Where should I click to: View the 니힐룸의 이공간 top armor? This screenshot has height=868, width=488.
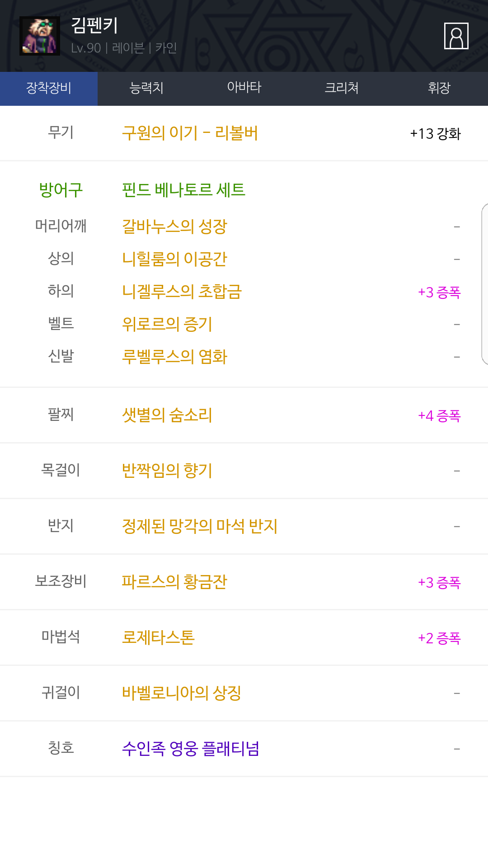point(174,259)
